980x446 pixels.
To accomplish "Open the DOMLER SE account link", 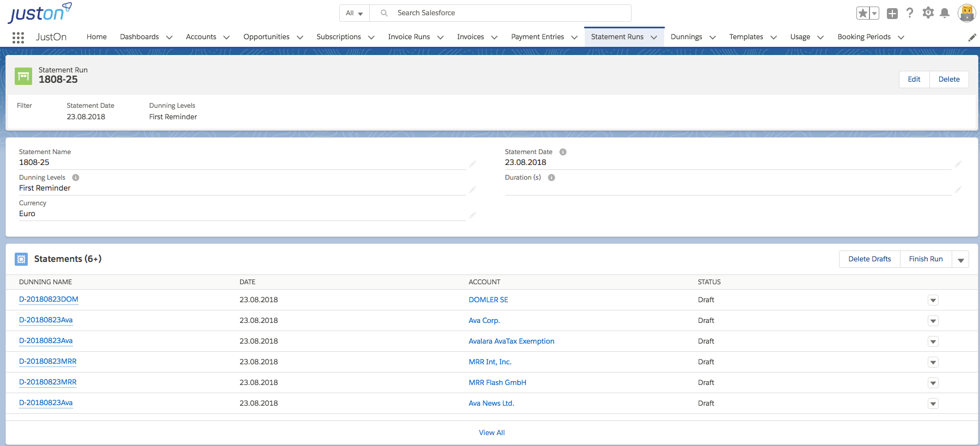I will tap(488, 300).
